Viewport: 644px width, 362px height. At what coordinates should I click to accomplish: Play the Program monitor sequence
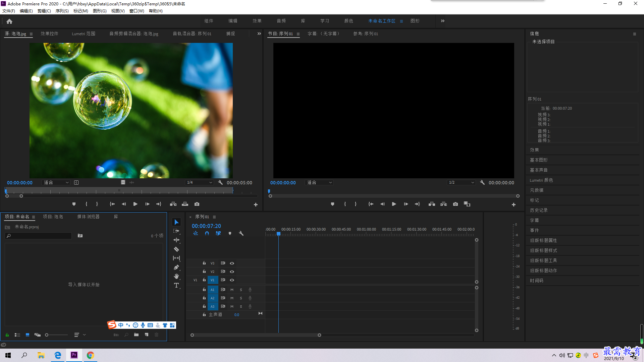click(394, 204)
